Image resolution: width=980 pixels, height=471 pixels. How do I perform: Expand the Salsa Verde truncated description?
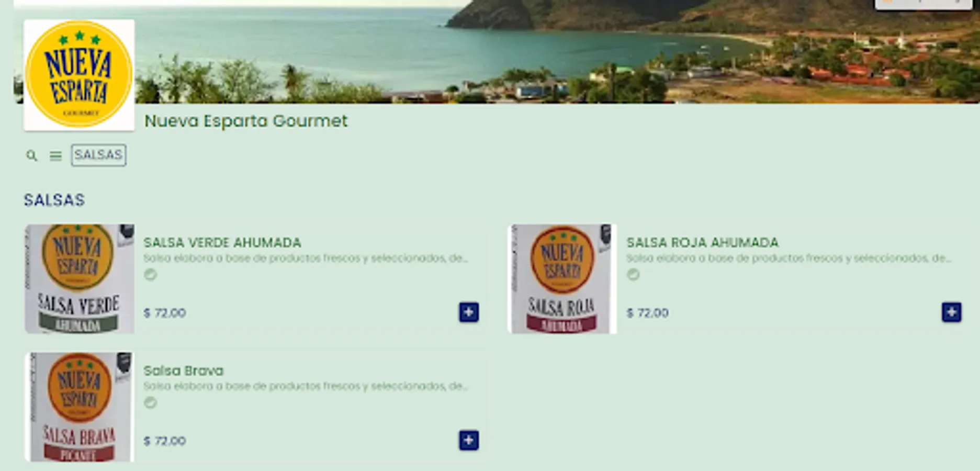(306, 258)
